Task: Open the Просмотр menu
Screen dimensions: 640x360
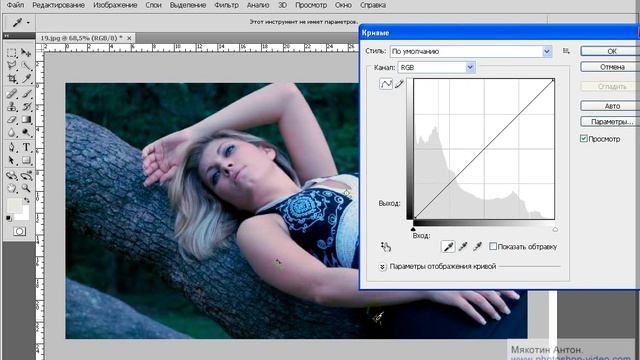Action: click(x=311, y=5)
